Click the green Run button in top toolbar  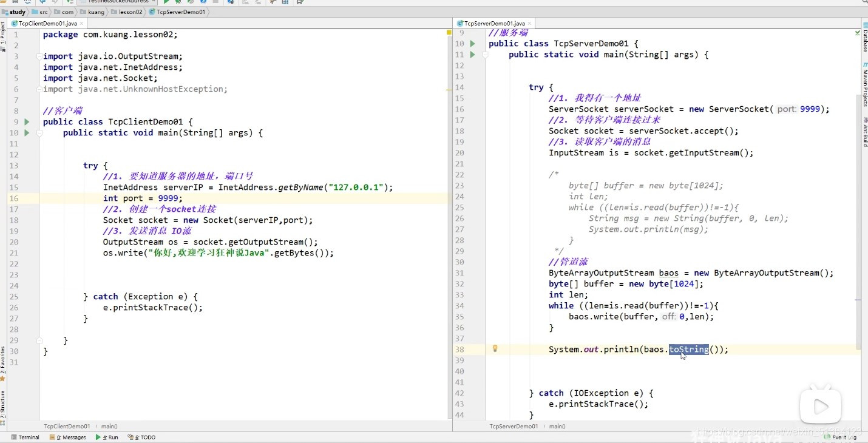coord(166,2)
